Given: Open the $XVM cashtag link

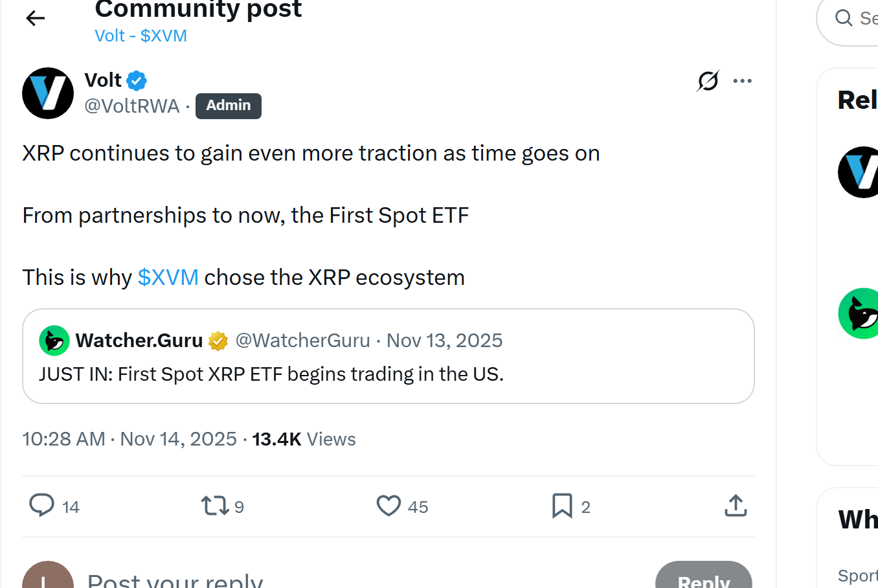Looking at the screenshot, I should point(167,277).
